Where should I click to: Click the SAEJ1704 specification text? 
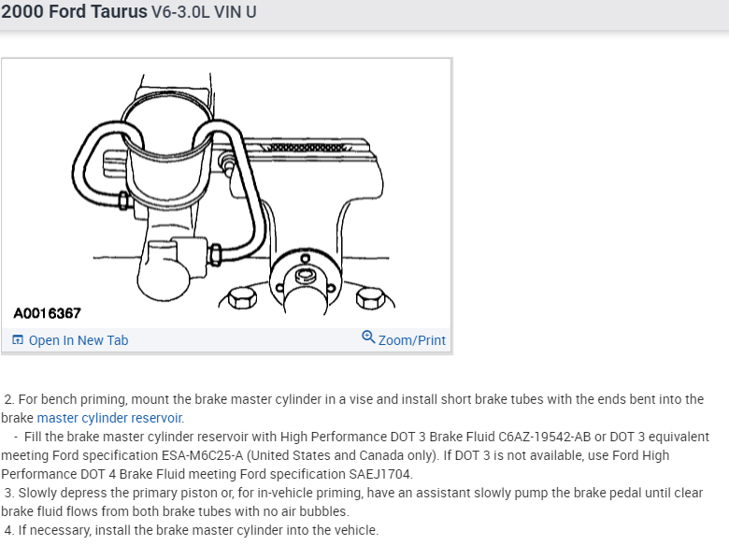click(379, 474)
